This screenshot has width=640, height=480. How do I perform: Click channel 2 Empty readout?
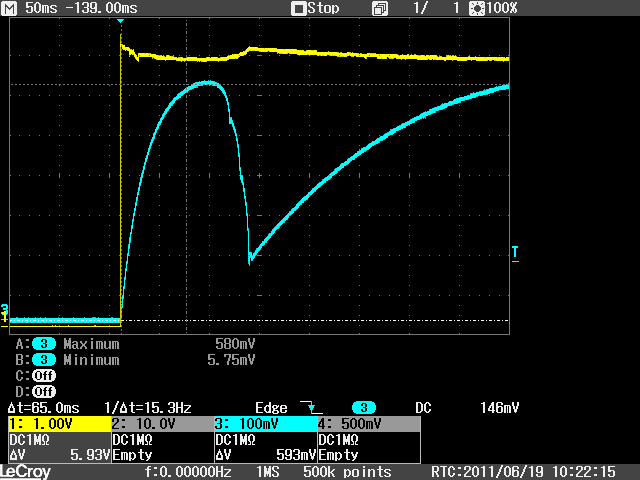click(132, 455)
